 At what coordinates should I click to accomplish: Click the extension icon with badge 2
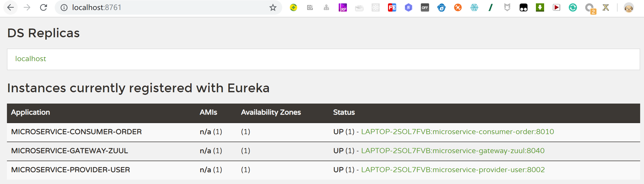point(590,8)
